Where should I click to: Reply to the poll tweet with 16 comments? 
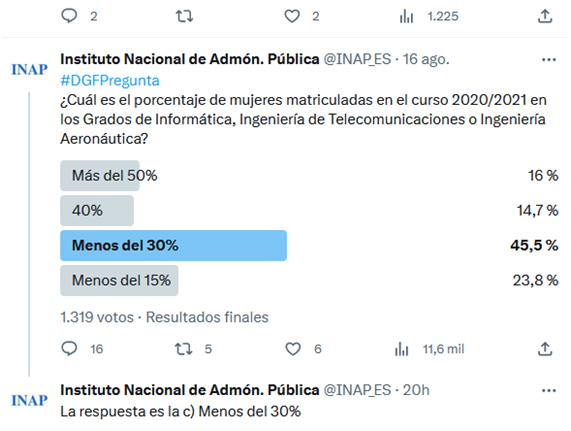coord(69,349)
